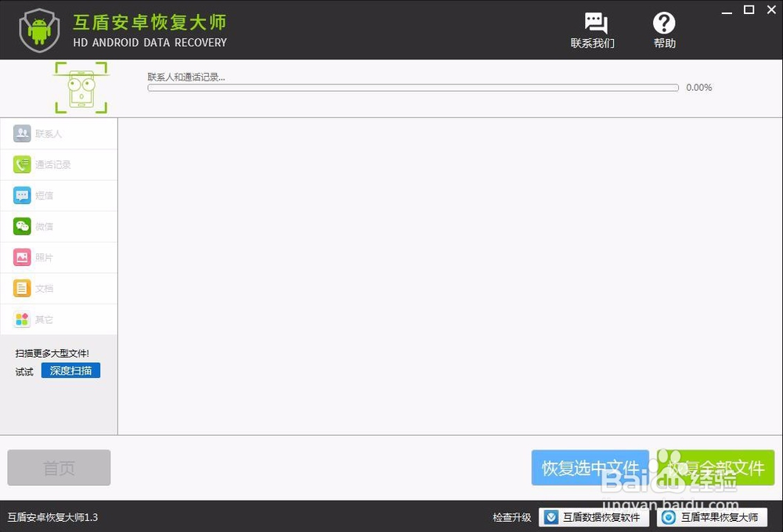
Task: Select the 照片 photos icon
Action: point(22,257)
